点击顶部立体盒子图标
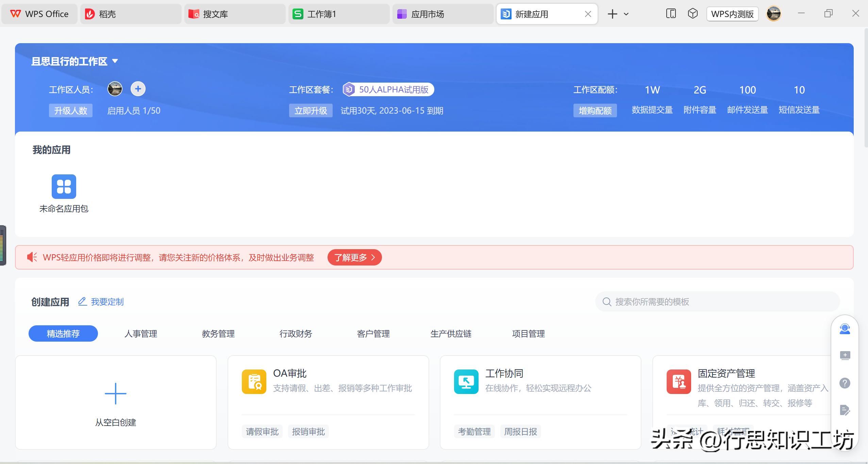 point(692,14)
